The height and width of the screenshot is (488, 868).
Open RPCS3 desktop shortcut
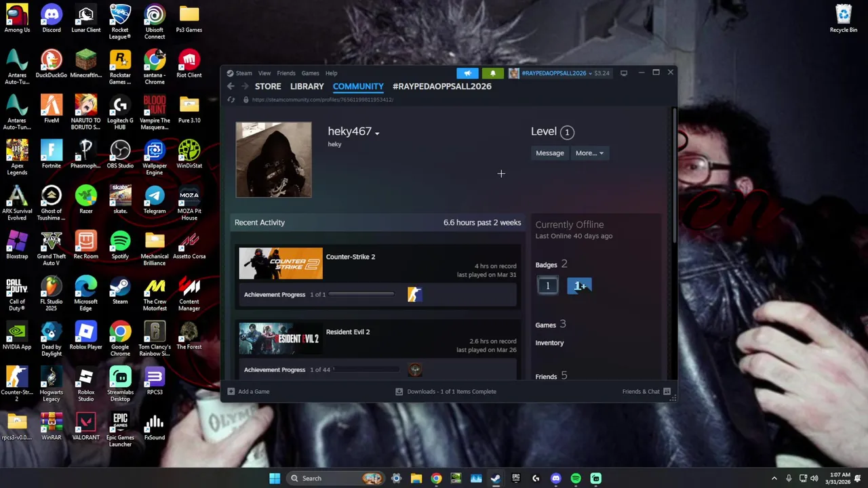click(155, 380)
